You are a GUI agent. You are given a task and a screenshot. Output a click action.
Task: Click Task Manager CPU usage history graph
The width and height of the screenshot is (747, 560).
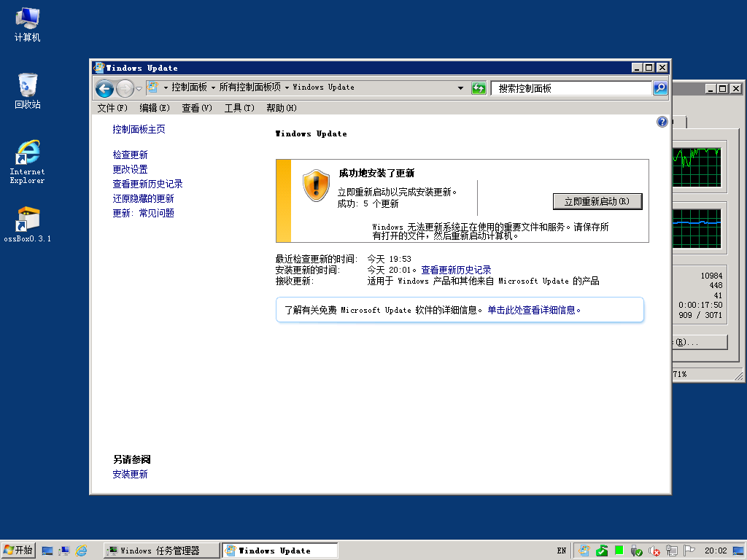point(697,167)
